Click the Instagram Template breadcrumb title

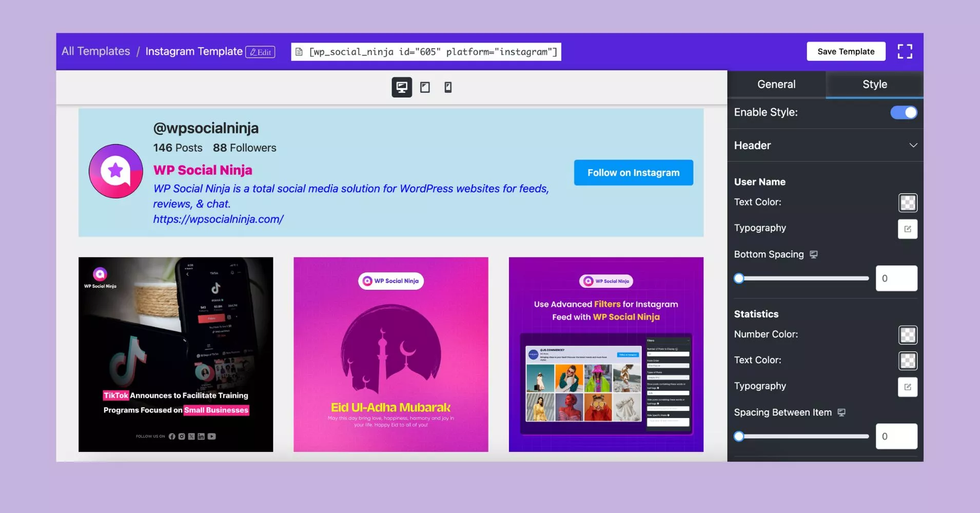[193, 51]
